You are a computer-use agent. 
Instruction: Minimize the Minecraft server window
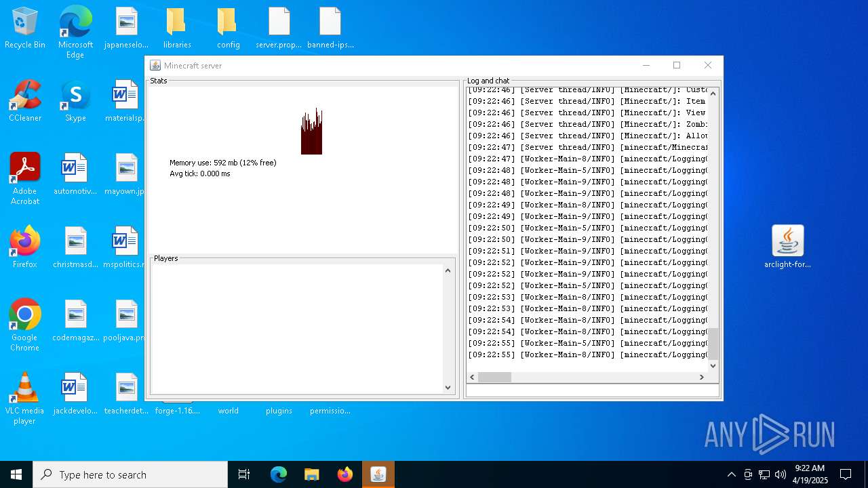tap(646, 65)
